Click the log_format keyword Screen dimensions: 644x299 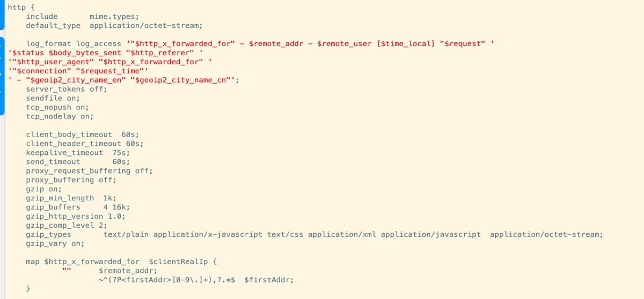pos(48,43)
